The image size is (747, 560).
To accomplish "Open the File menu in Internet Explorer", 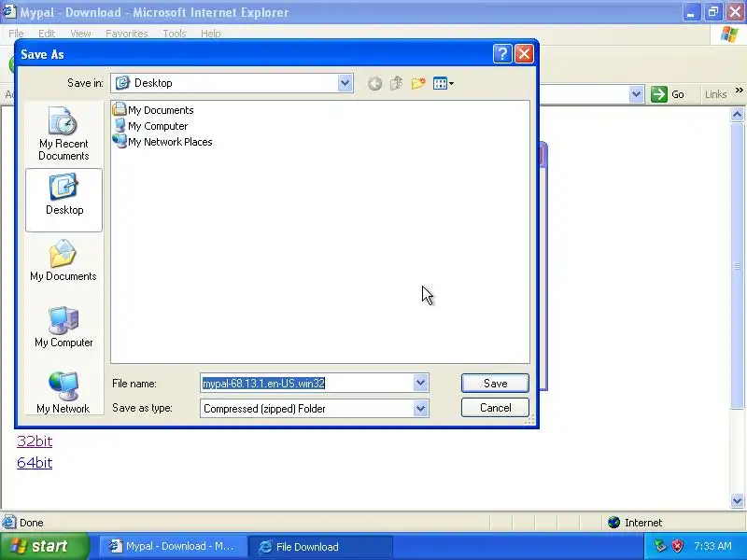I will pyautogui.click(x=16, y=34).
